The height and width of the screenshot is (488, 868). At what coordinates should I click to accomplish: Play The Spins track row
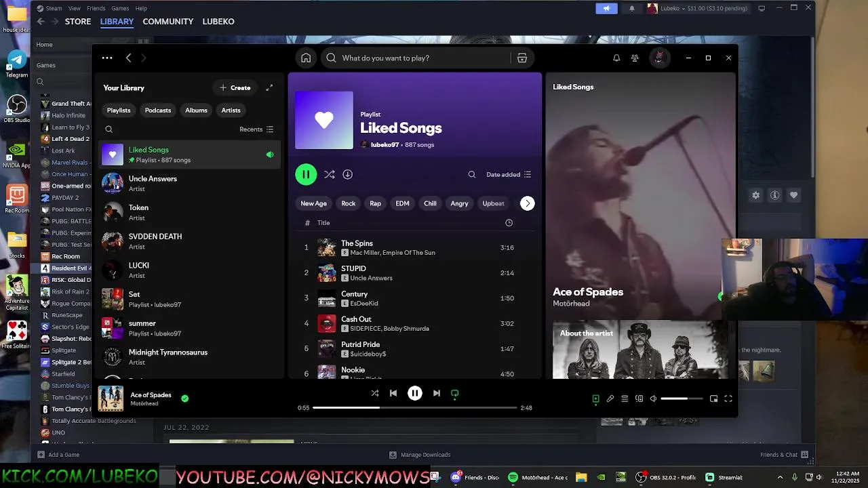414,247
